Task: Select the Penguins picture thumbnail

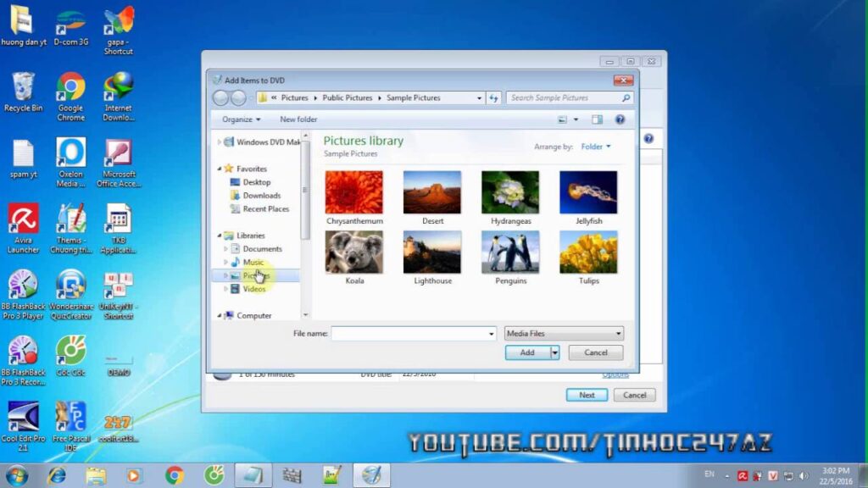Action: [x=510, y=252]
